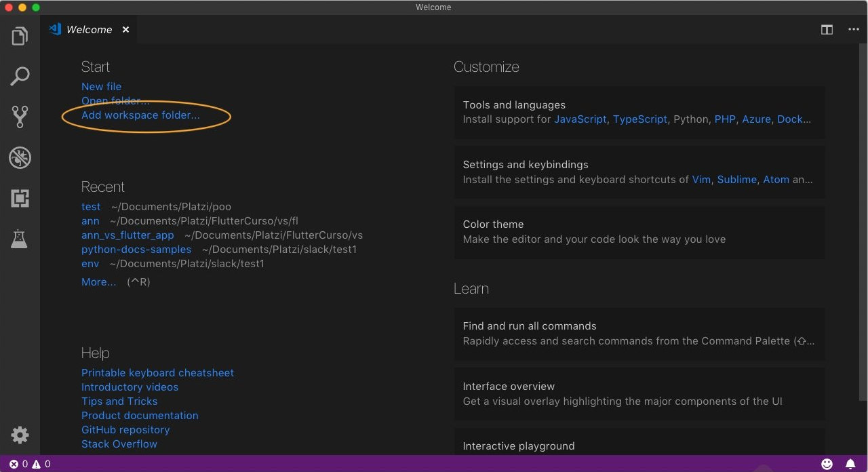Click the errors count in the status bar
The width and height of the screenshot is (868, 472).
click(18, 464)
